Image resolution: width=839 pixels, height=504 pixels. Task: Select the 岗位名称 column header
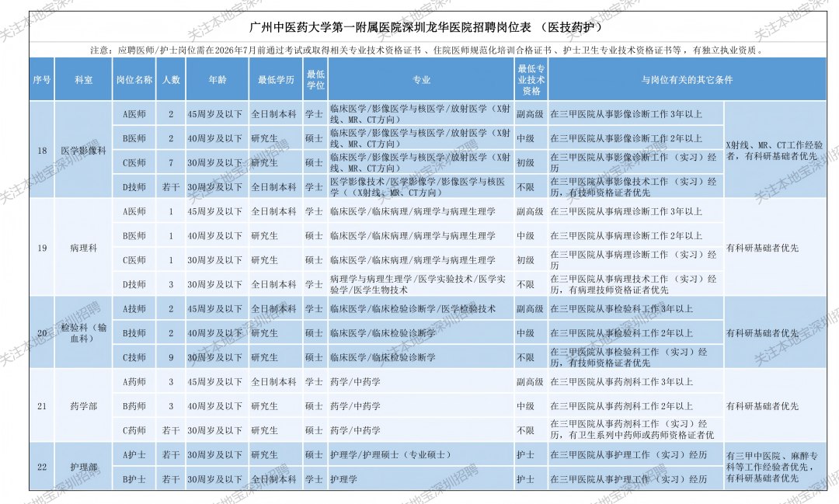point(134,80)
